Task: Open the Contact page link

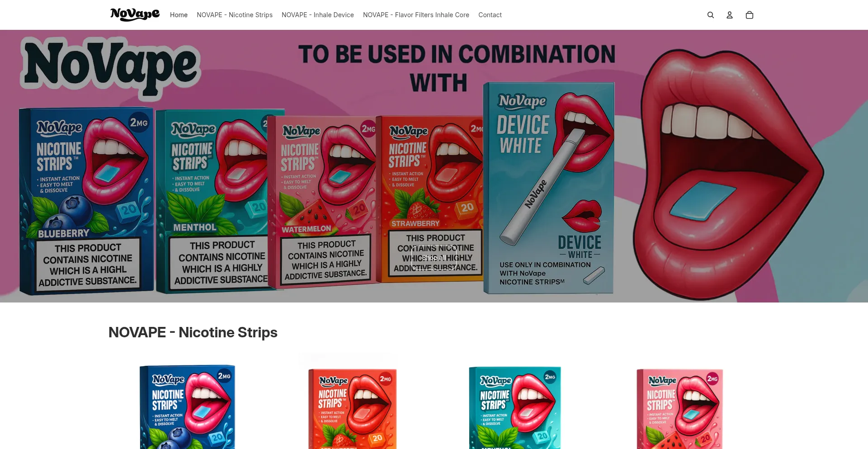Action: coord(490,15)
